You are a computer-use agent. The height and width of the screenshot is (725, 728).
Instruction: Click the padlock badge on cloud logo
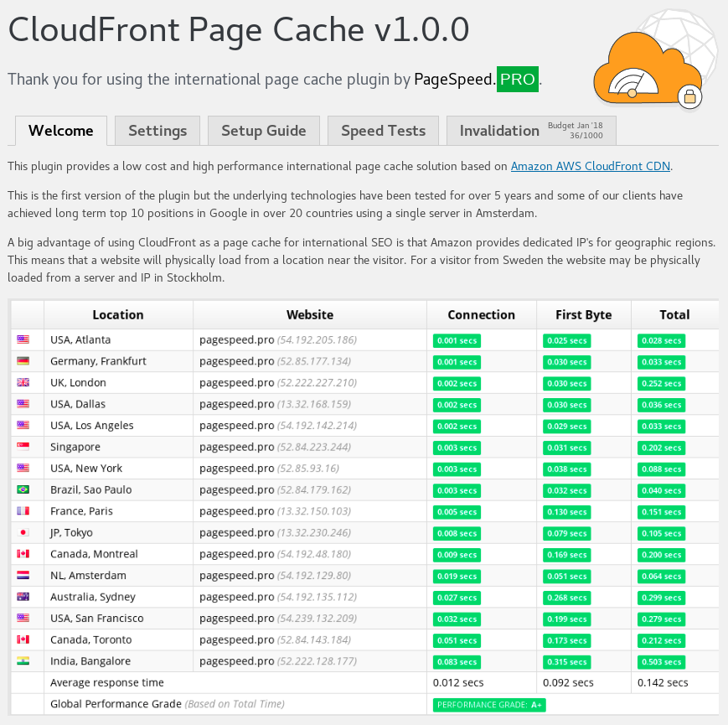click(690, 97)
